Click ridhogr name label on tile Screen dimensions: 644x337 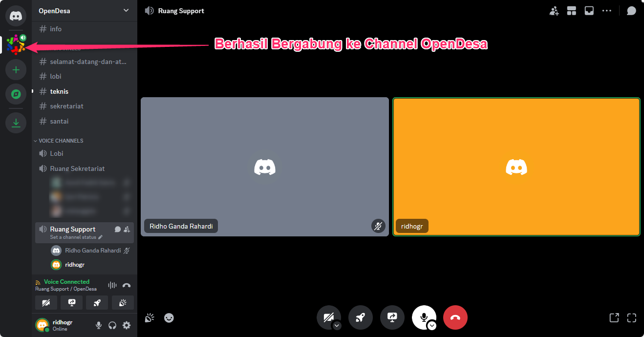point(412,226)
